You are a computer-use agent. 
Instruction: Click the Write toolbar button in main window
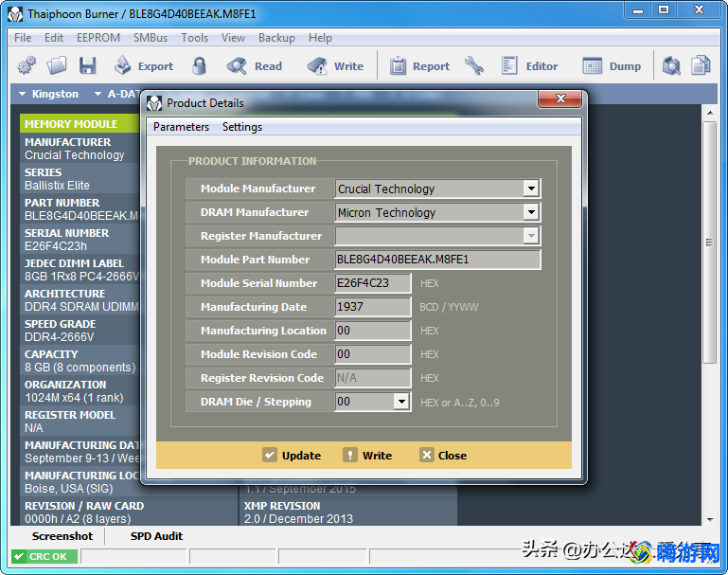click(335, 66)
